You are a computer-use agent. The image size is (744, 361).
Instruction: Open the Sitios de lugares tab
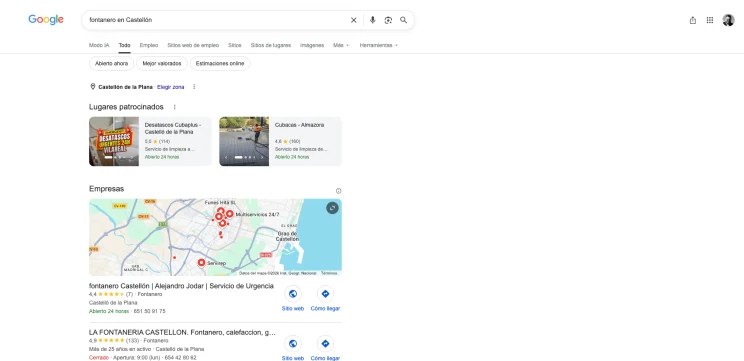coord(270,45)
